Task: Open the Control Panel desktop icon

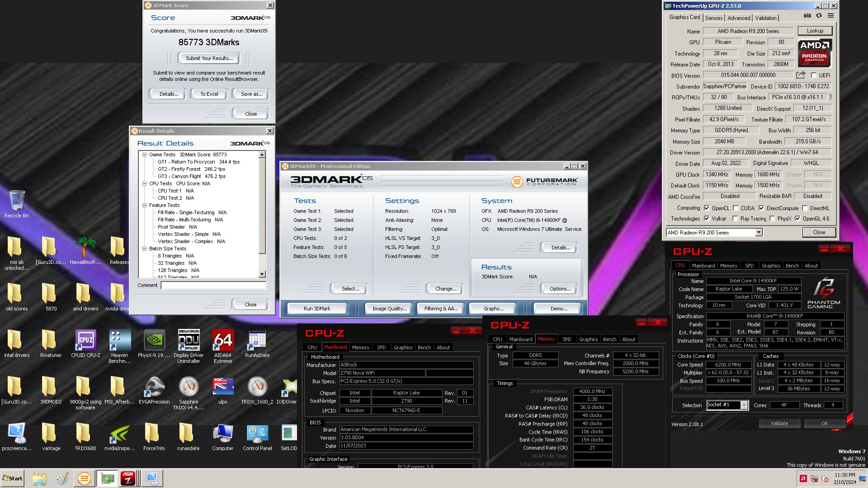Action: point(257,437)
